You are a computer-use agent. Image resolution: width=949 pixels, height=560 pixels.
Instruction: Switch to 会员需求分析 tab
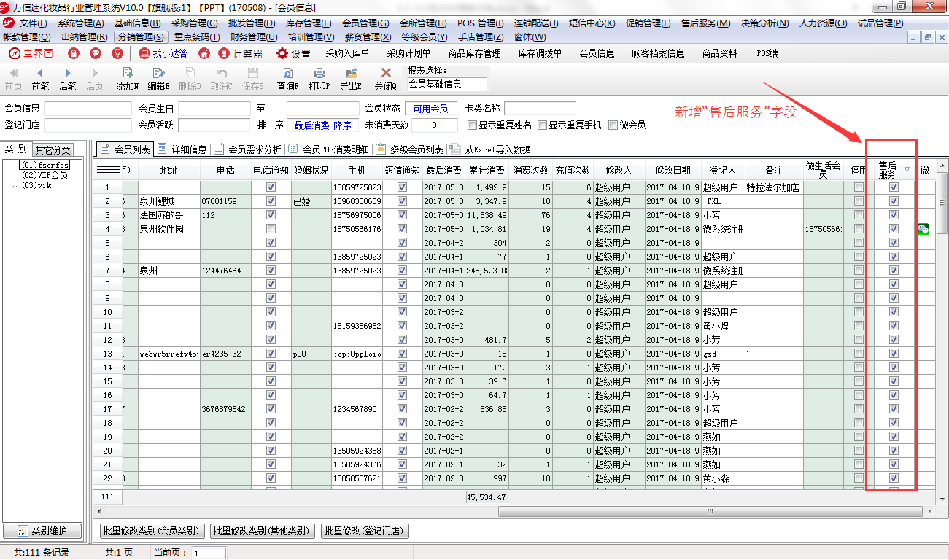pyautogui.click(x=248, y=149)
